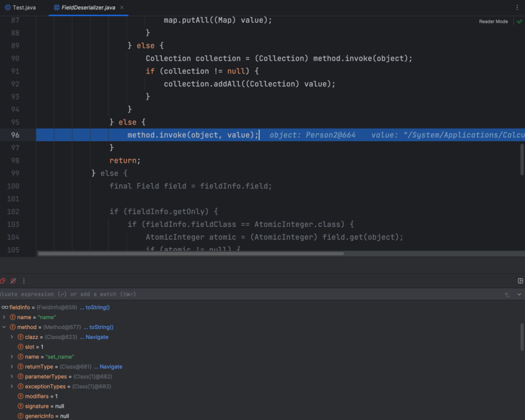The width and height of the screenshot is (525, 420).
Task: Click field icon beside modifiers
Action: [x=20, y=397]
